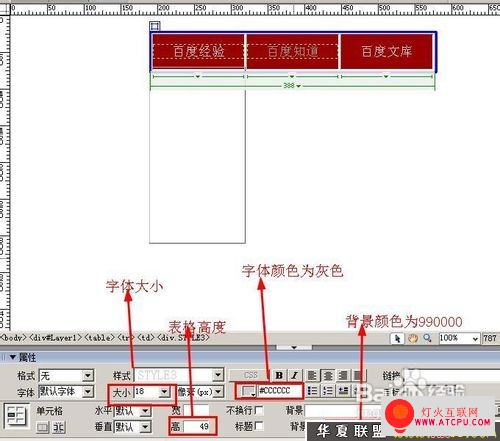Align text center in property panel
Screen dimensions: 500x441
[x=328, y=376]
